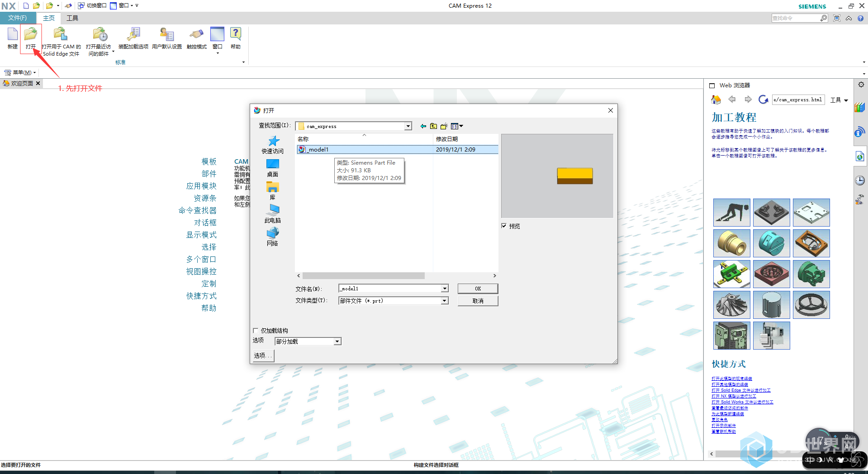
Task: Toggle the 预览 preview checkbox
Action: click(504, 226)
